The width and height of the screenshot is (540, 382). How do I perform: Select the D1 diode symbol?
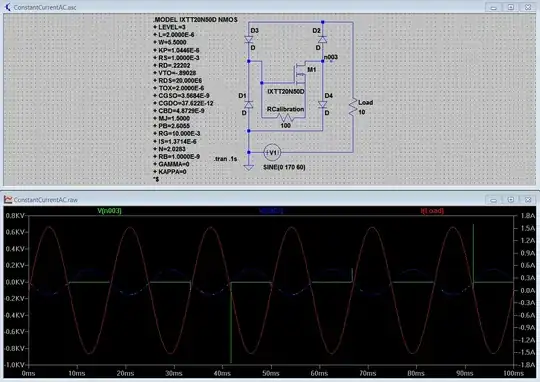point(249,104)
